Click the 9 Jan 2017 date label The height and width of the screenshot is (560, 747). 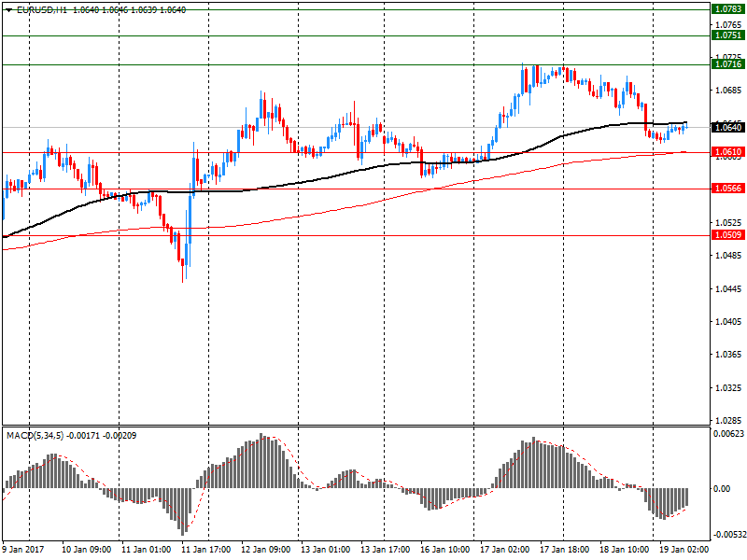point(22,550)
